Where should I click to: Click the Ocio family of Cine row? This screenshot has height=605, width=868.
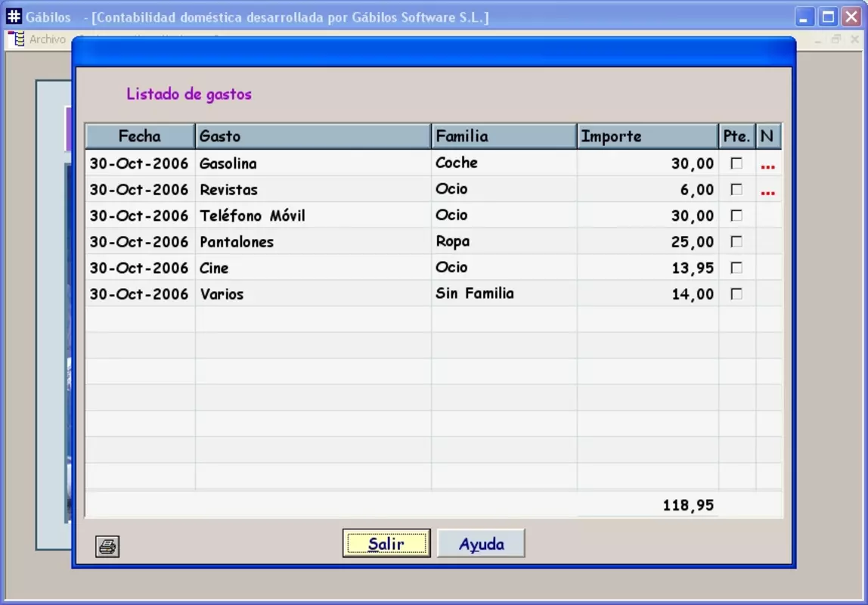(504, 268)
